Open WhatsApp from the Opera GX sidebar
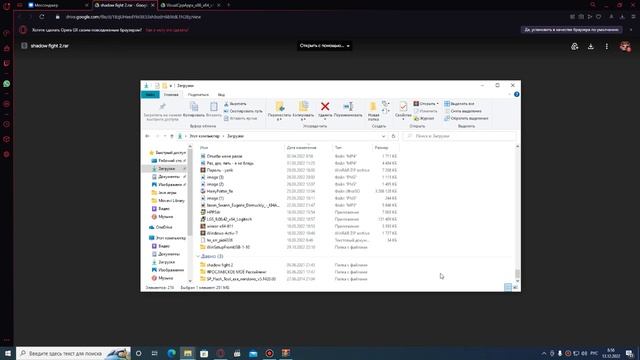The height and width of the screenshot is (360, 640). pos(7,84)
